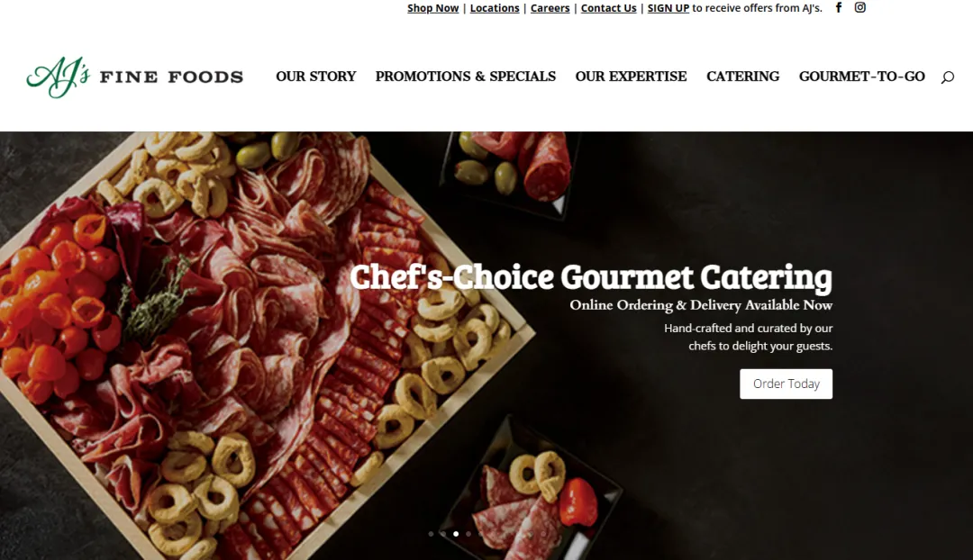Open AJ's Instagram page icon
Viewport: 973px width, 560px height.
point(860,7)
